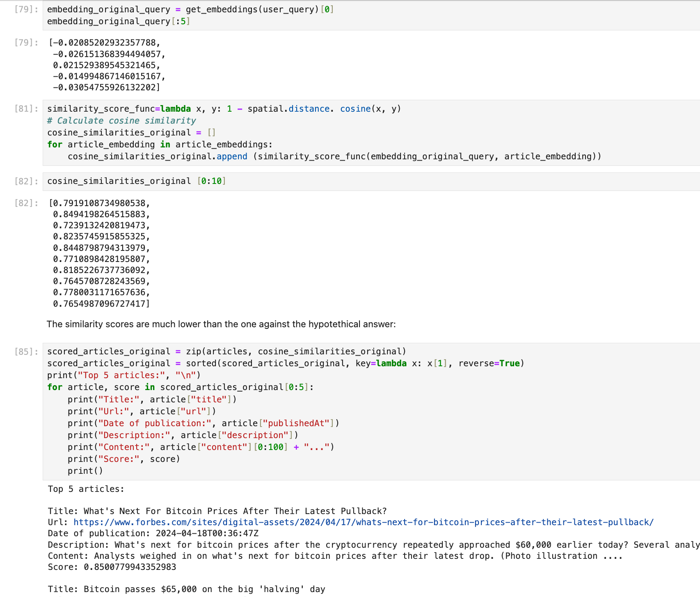
Task: Select the output prompt [79] label
Action: 26,43
